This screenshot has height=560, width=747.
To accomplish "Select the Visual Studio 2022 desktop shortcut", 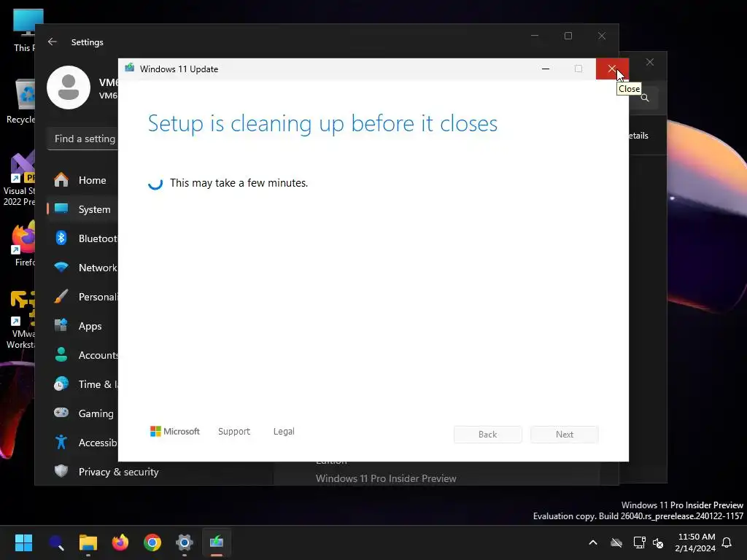I will pyautogui.click(x=19, y=179).
